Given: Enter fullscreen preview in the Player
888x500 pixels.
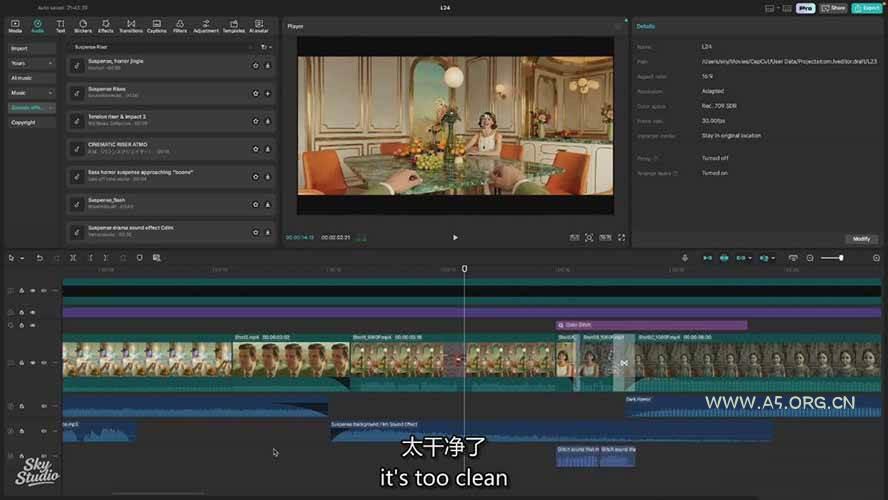Looking at the screenshot, I should [x=621, y=238].
